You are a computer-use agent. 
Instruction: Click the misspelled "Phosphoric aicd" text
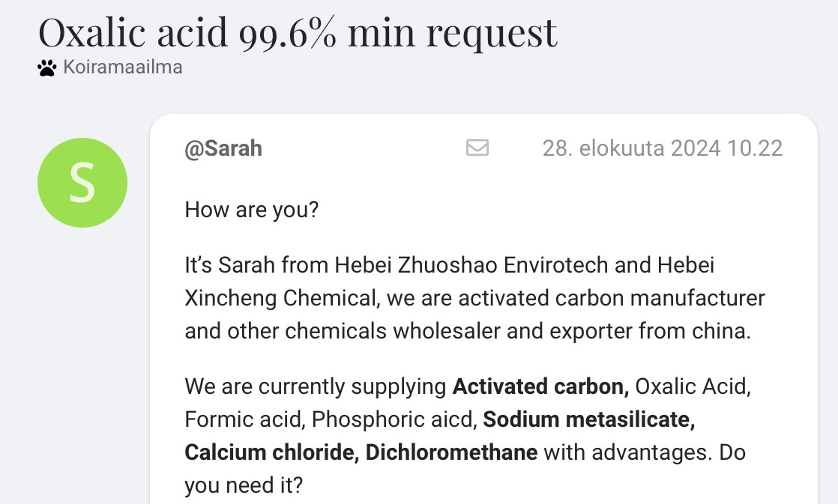394,419
